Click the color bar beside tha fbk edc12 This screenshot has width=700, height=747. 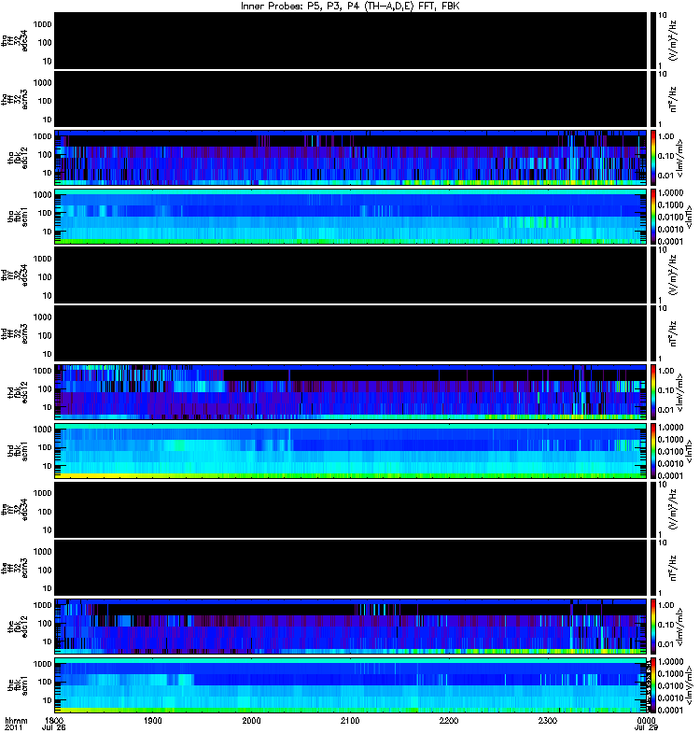pyautogui.click(x=652, y=158)
